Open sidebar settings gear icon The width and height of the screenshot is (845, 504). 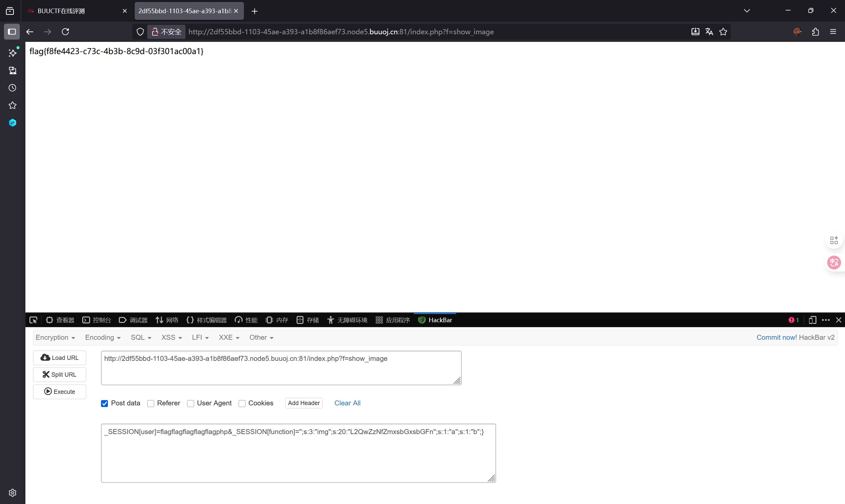click(13, 492)
